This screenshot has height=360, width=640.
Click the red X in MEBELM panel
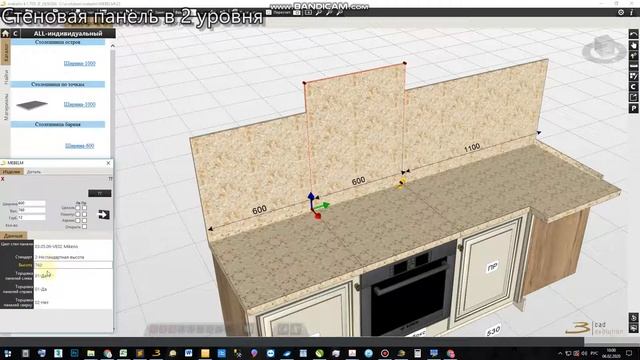[3, 179]
